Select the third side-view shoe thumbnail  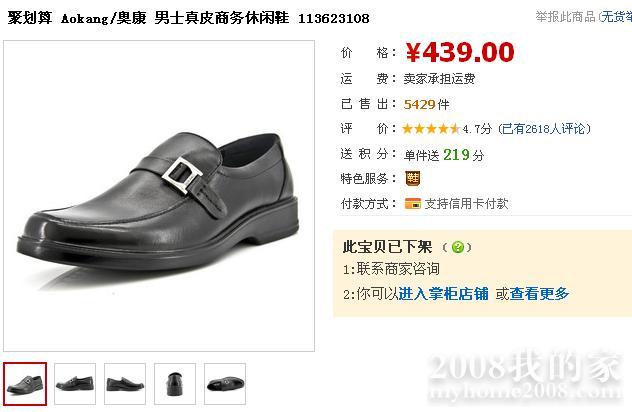pyautogui.click(x=125, y=384)
